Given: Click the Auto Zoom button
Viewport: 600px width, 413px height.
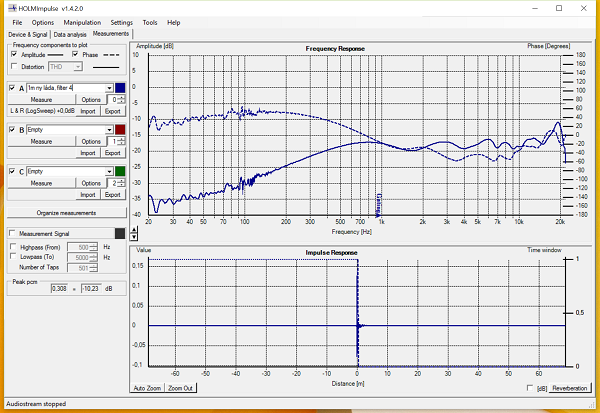Looking at the screenshot, I should tap(147, 388).
